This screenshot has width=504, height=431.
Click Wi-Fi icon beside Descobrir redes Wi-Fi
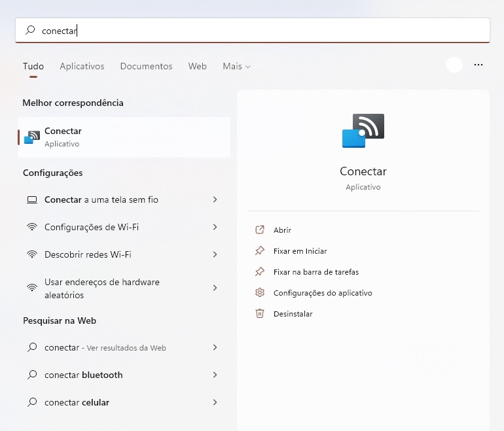32,254
